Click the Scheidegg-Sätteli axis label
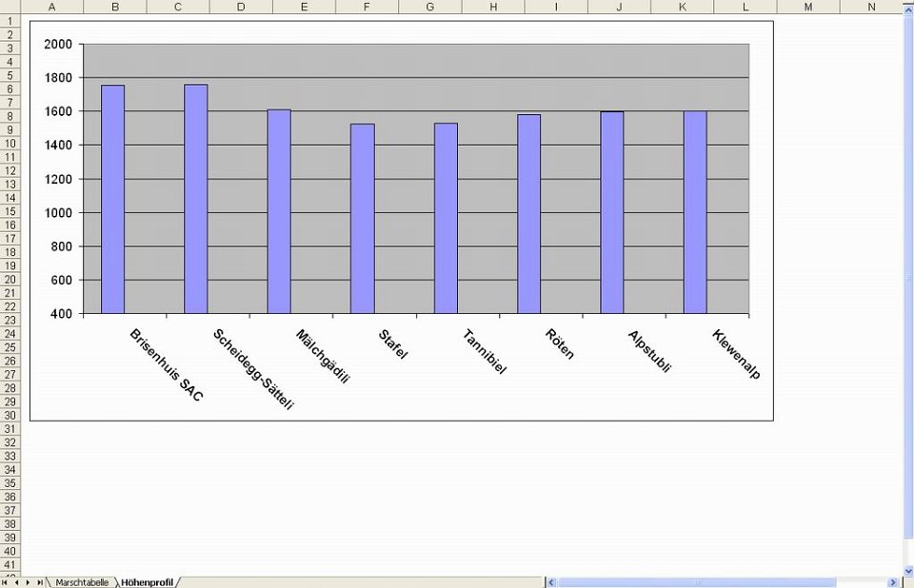This screenshot has height=588, width=914. pos(253,369)
